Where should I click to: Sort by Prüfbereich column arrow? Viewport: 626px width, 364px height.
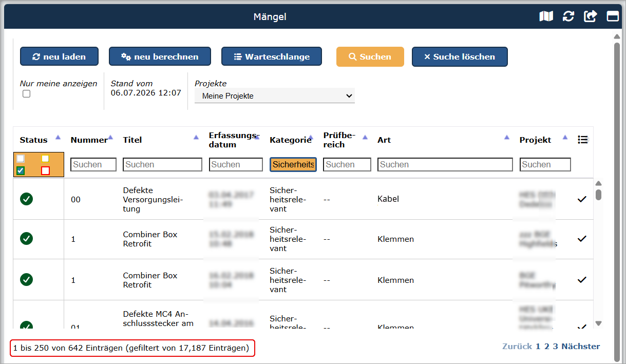(365, 138)
